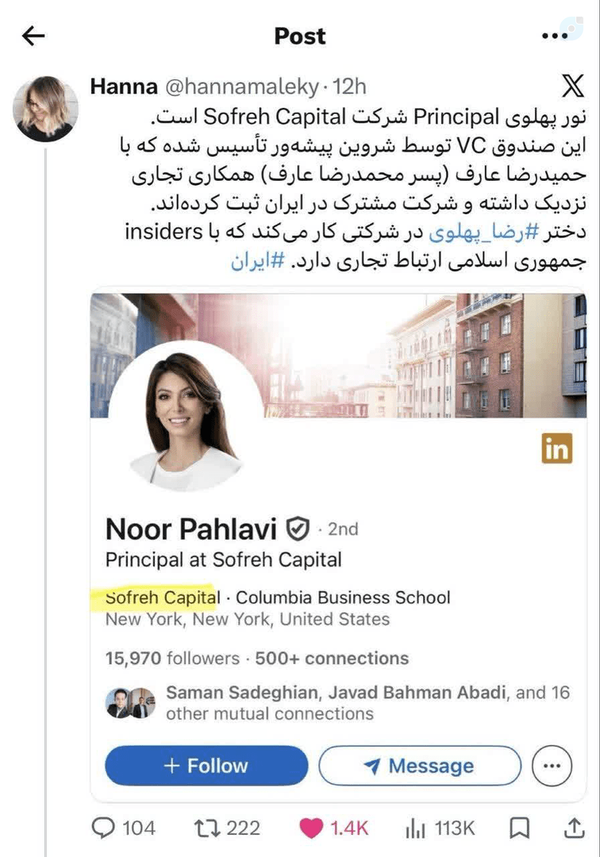The height and width of the screenshot is (857, 600).
Task: View the 500+ connections link
Action: (332, 658)
